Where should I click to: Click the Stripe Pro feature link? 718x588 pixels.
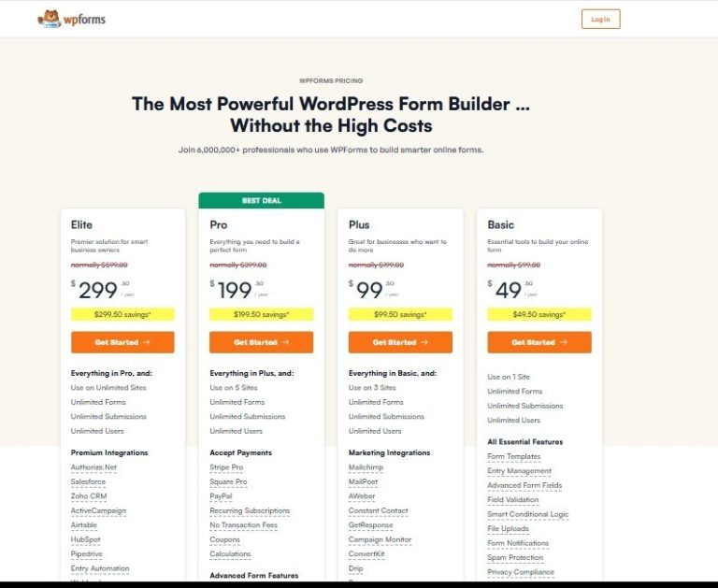click(226, 467)
